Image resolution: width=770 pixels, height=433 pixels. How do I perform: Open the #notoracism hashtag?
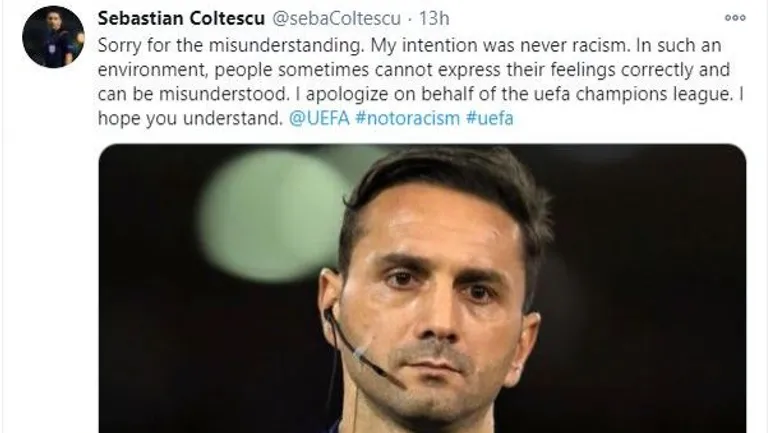point(405,118)
